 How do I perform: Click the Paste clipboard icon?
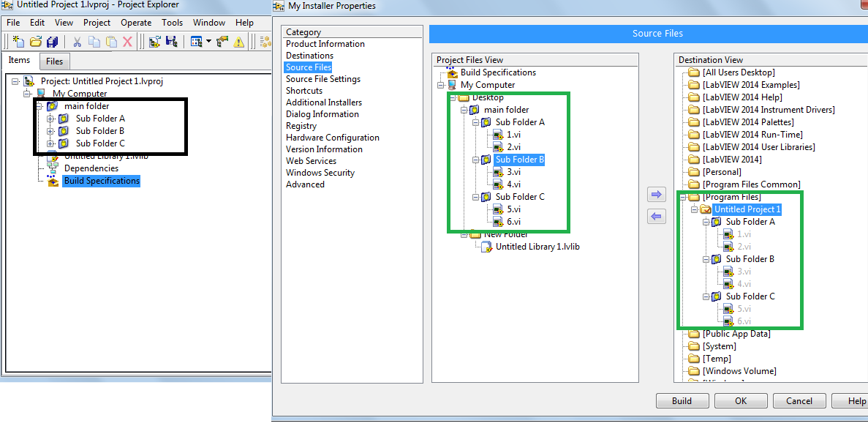coord(111,42)
